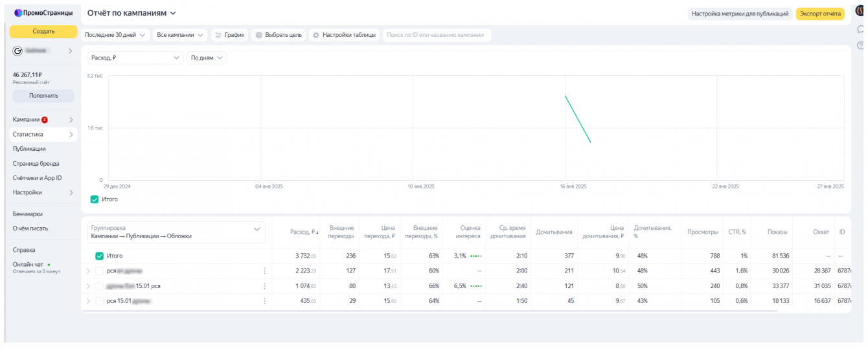868x347 pixels.
Task: Open the three-dot menu of the 435.00 campaign
Action: tap(264, 301)
